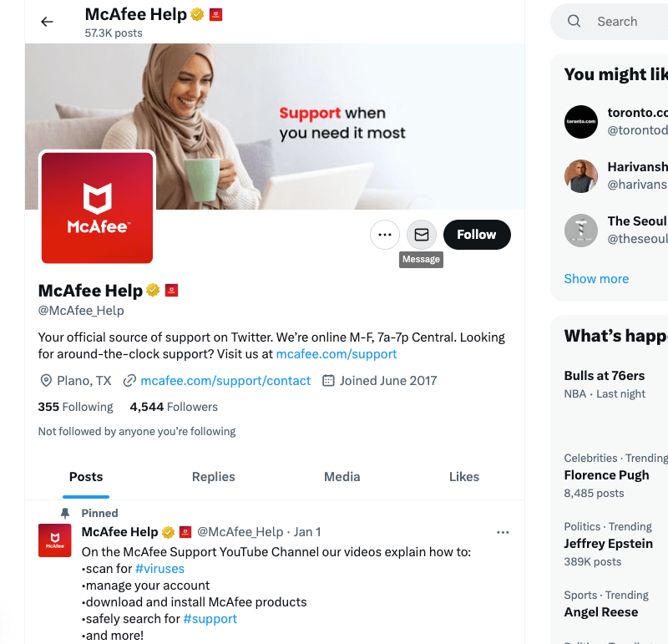Click the Search input field

pos(626,22)
